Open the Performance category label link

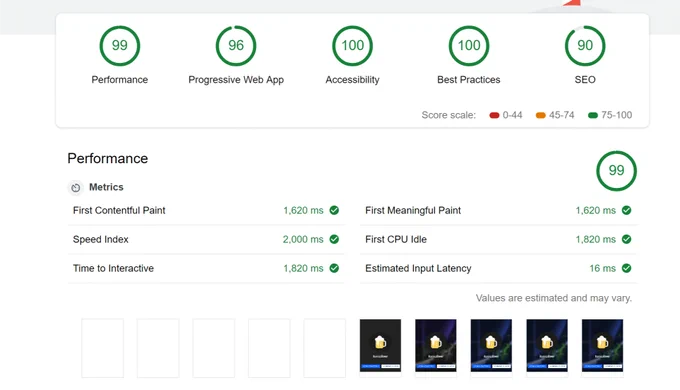click(120, 80)
